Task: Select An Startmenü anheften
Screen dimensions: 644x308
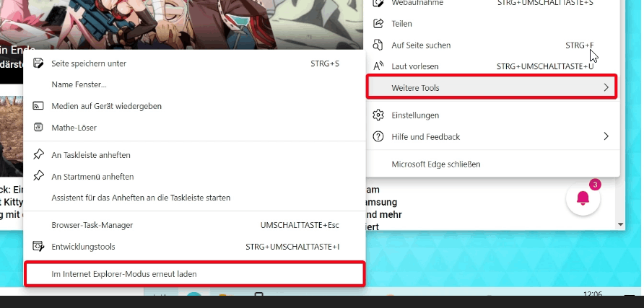Action: (x=195, y=176)
